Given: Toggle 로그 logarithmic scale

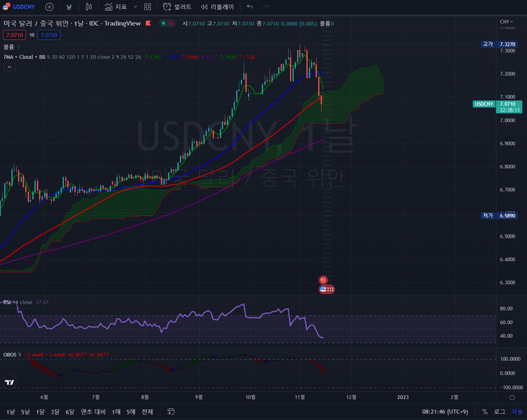Looking at the screenshot, I should (x=499, y=411).
